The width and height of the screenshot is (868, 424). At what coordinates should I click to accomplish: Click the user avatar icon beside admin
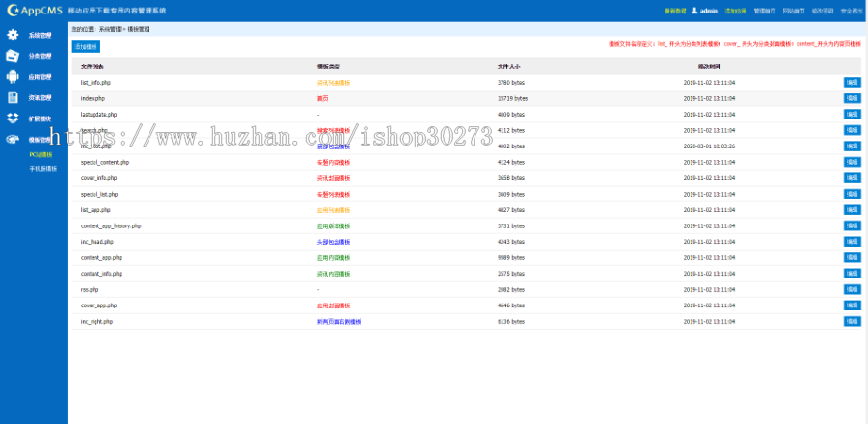click(x=694, y=11)
